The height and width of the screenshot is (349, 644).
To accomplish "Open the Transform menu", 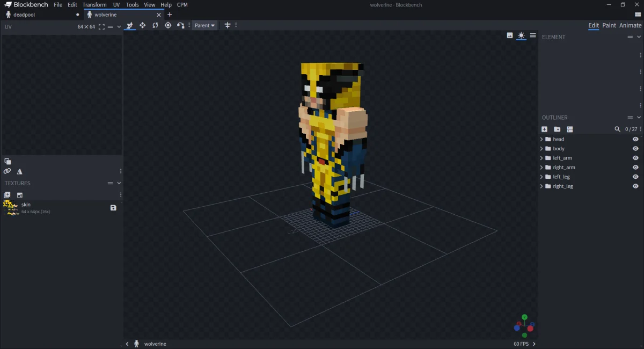I will tap(94, 5).
